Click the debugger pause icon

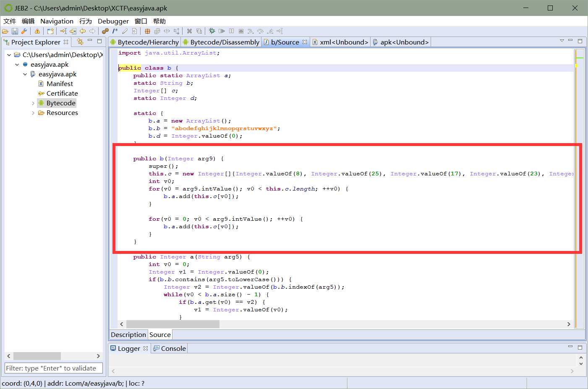pos(231,31)
